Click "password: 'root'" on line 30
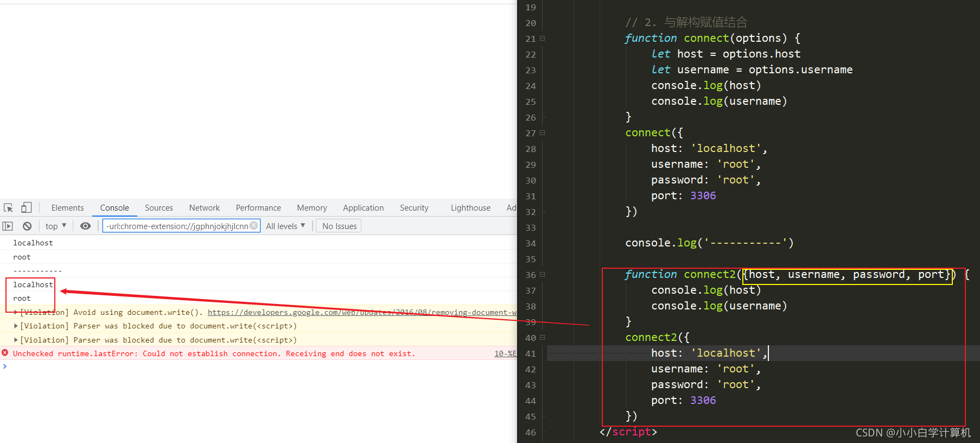 (x=706, y=180)
